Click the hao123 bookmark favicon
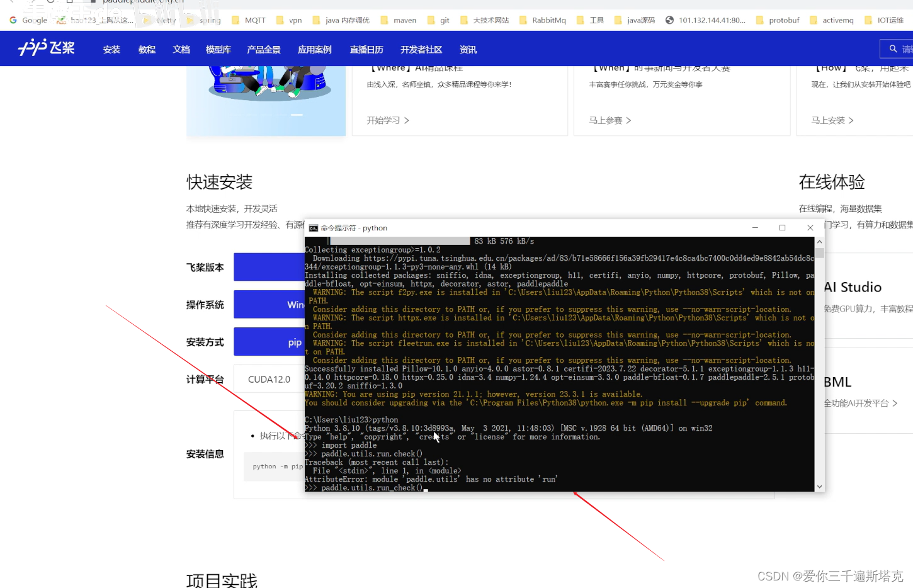This screenshot has width=913, height=588. coord(60,20)
